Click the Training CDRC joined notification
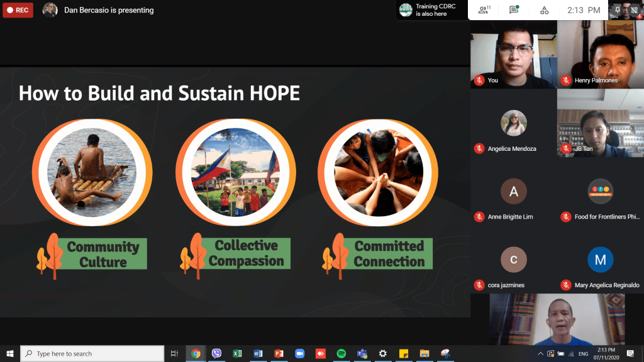Screen dimensions: 644x362 pos(431,10)
